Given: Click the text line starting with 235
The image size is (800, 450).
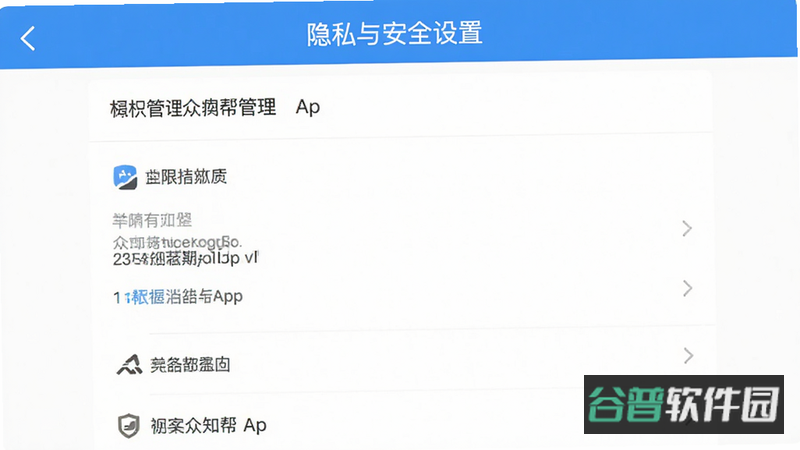Looking at the screenshot, I should pos(185,258).
